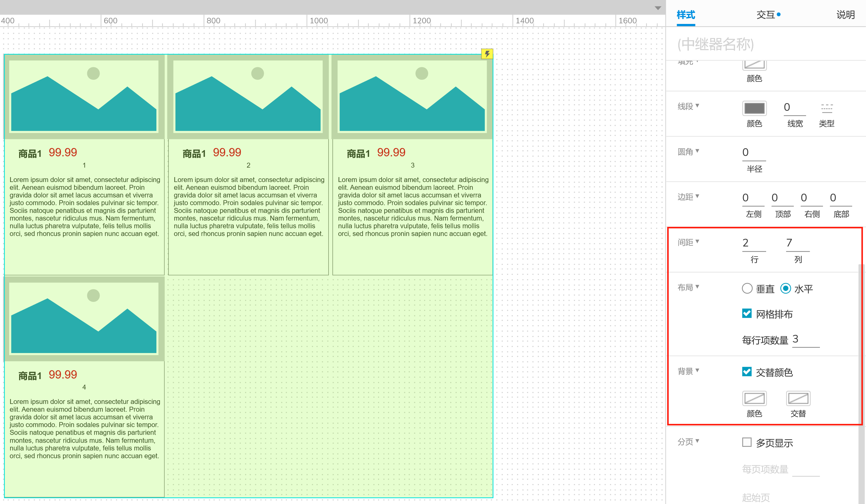Viewport: 866px width, 504px height.
Task: Click the line color gray swatch
Action: point(754,108)
